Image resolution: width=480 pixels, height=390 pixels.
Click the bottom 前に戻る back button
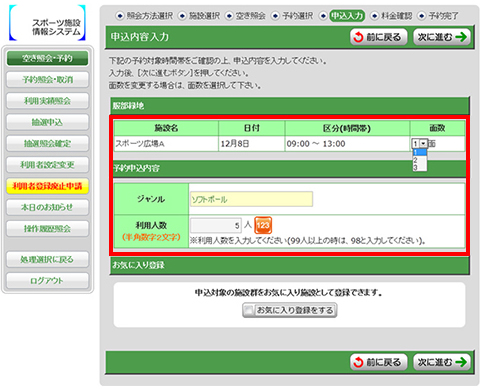click(x=378, y=362)
